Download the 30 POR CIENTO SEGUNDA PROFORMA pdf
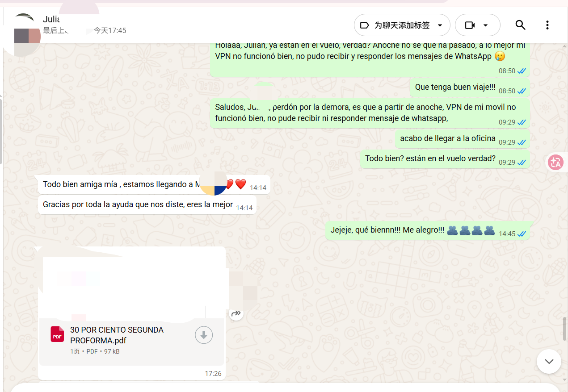Screen dimensions: 568x392 coord(203,335)
